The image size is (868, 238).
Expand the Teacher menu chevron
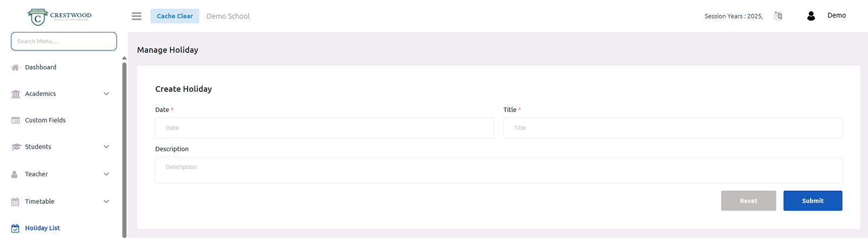click(x=106, y=174)
